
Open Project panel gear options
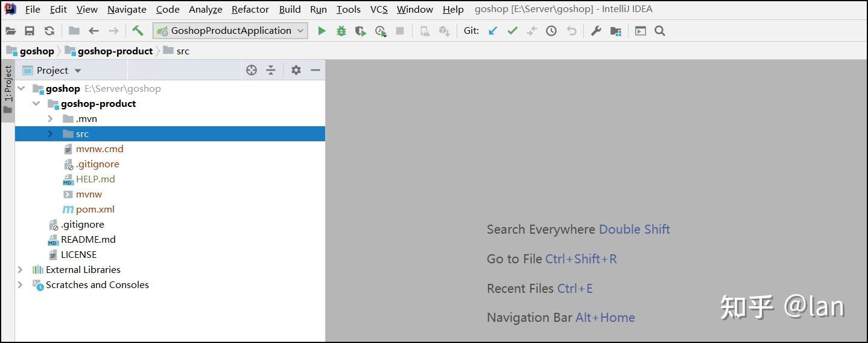click(x=296, y=70)
